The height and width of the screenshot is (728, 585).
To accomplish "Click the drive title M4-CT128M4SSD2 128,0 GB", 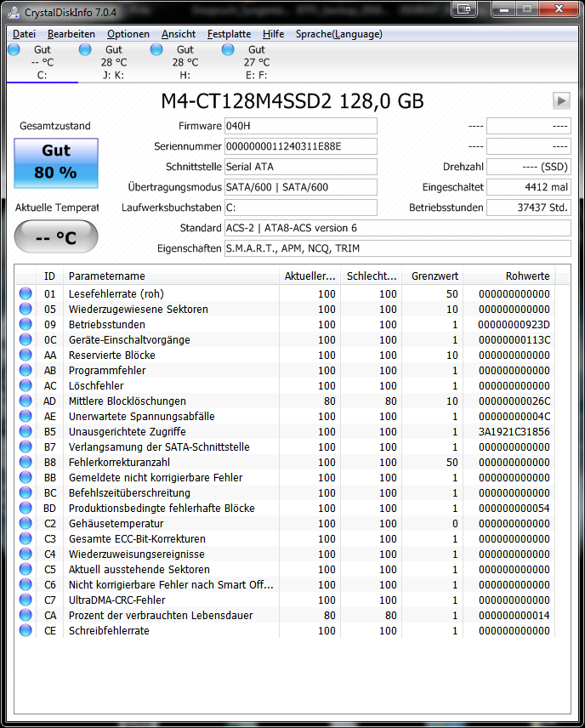I will click(x=292, y=101).
